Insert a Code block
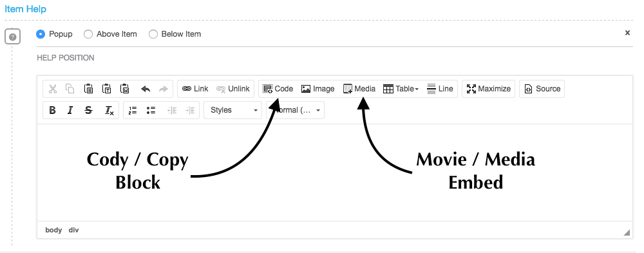 pos(278,89)
